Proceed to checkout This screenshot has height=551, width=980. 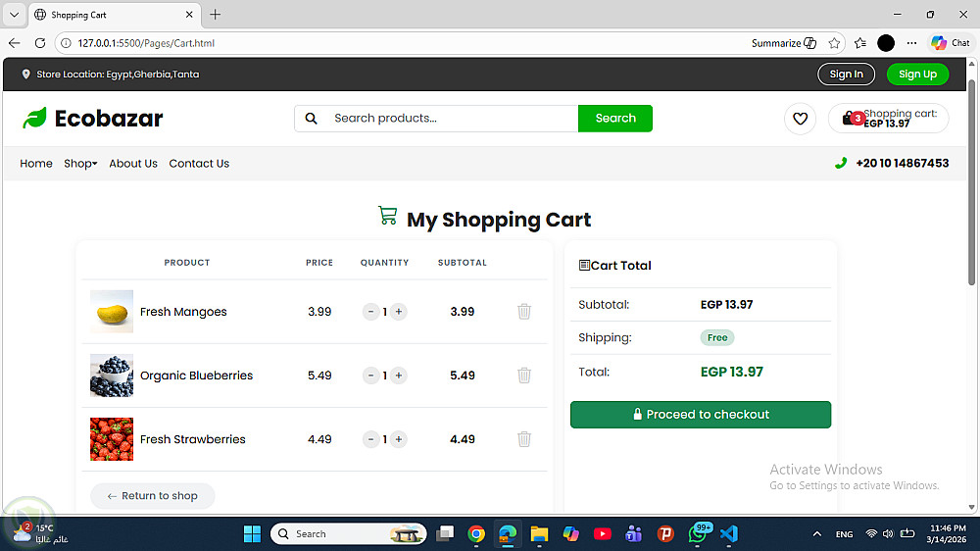pyautogui.click(x=701, y=414)
